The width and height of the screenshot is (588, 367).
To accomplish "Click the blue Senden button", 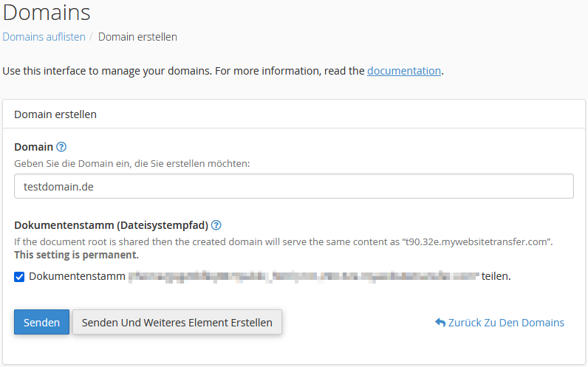I will [x=41, y=322].
